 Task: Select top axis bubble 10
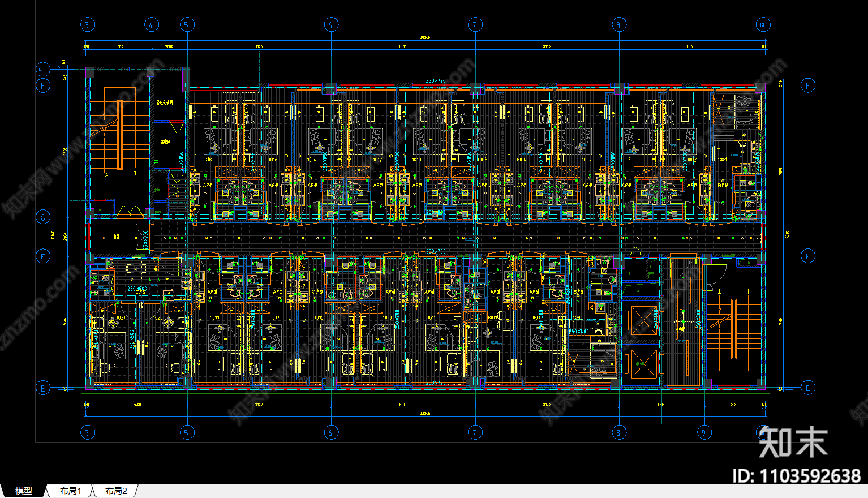(x=763, y=24)
